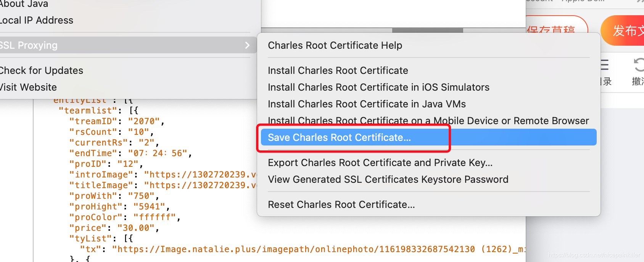Select Export Charles Root Certificate and Private Key...
The image size is (644, 262).
tap(380, 163)
